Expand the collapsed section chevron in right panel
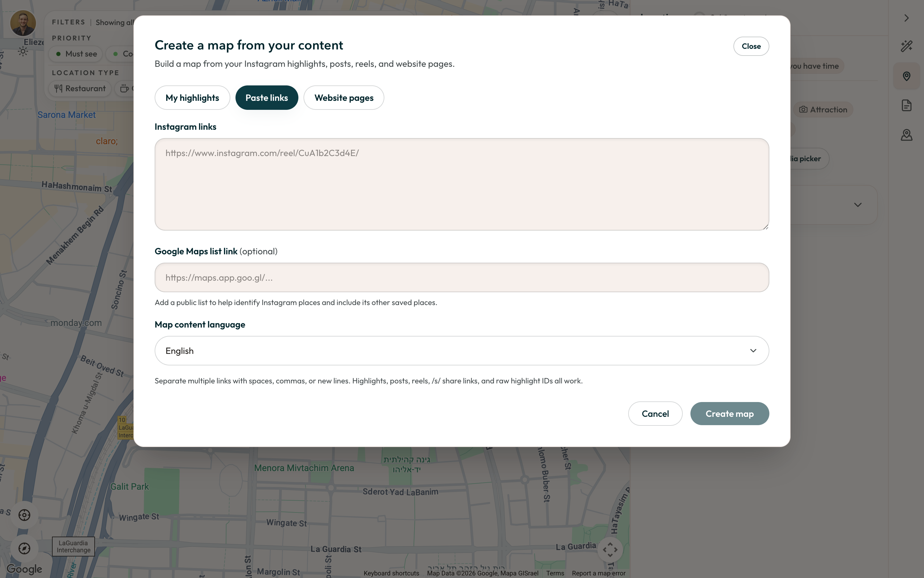 pos(858,205)
